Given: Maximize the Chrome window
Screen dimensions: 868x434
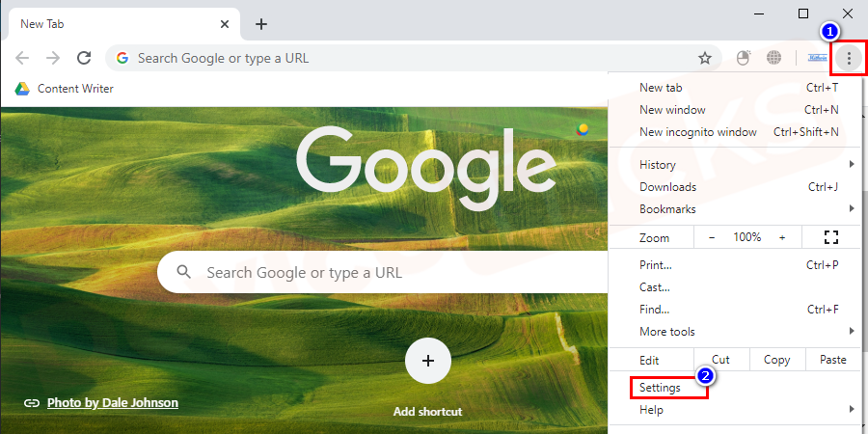Looking at the screenshot, I should (803, 14).
